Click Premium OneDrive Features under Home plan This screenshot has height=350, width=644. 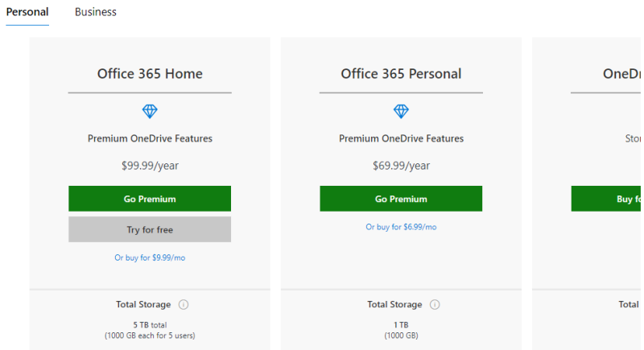point(150,138)
